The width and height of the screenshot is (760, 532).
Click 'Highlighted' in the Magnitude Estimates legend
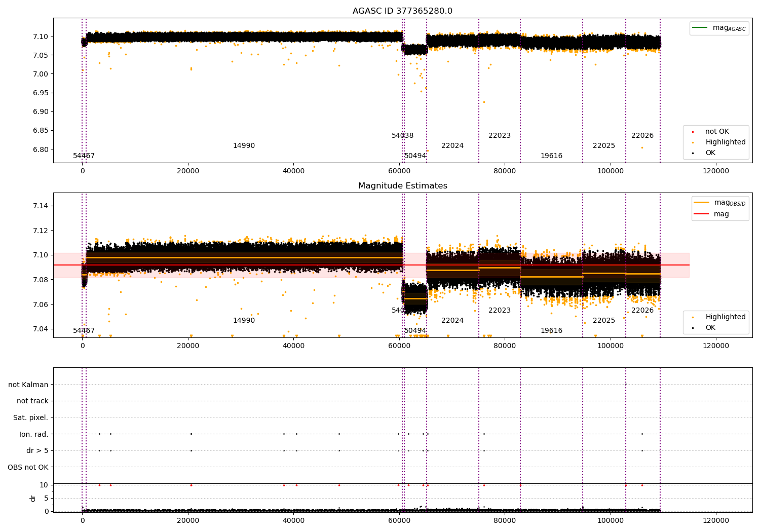[x=725, y=317]
